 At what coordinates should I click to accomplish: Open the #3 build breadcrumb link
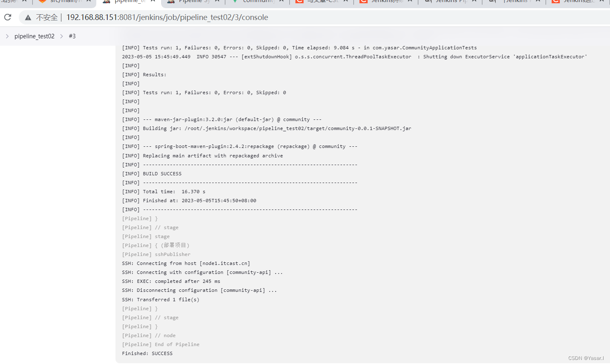coord(72,36)
